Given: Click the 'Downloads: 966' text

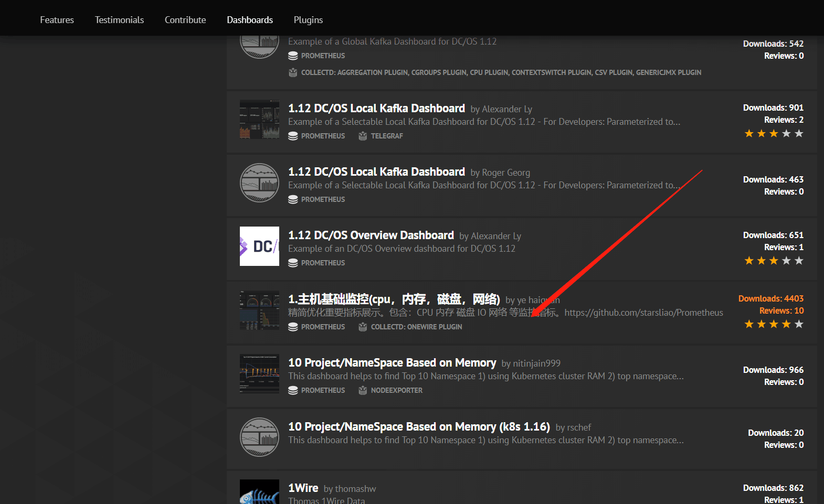Looking at the screenshot, I should point(773,370).
